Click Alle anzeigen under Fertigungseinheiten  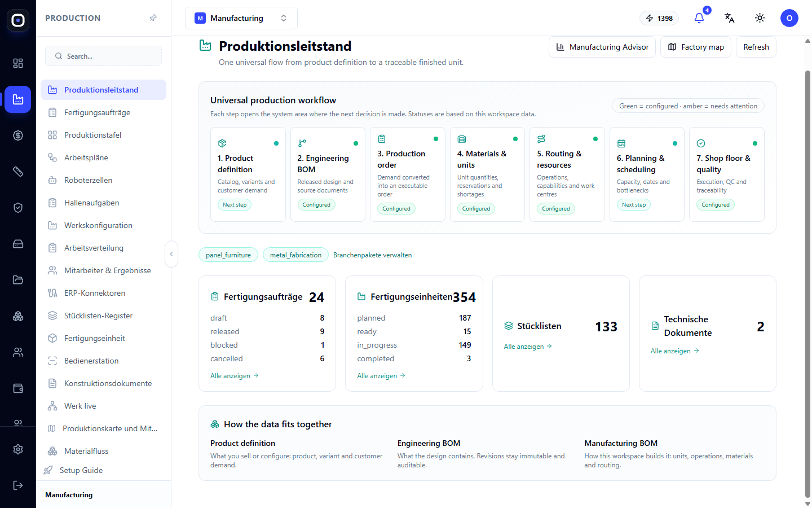[x=381, y=376]
